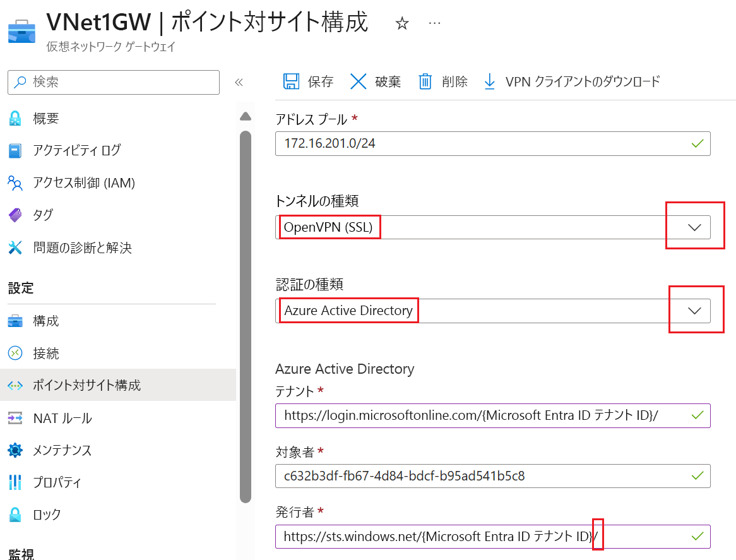Click the NAT ルール icon

click(15, 418)
